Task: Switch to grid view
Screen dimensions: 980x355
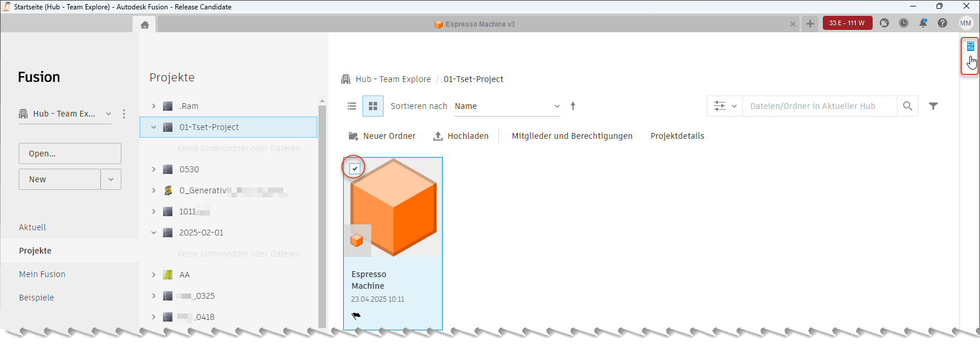Action: pos(373,106)
